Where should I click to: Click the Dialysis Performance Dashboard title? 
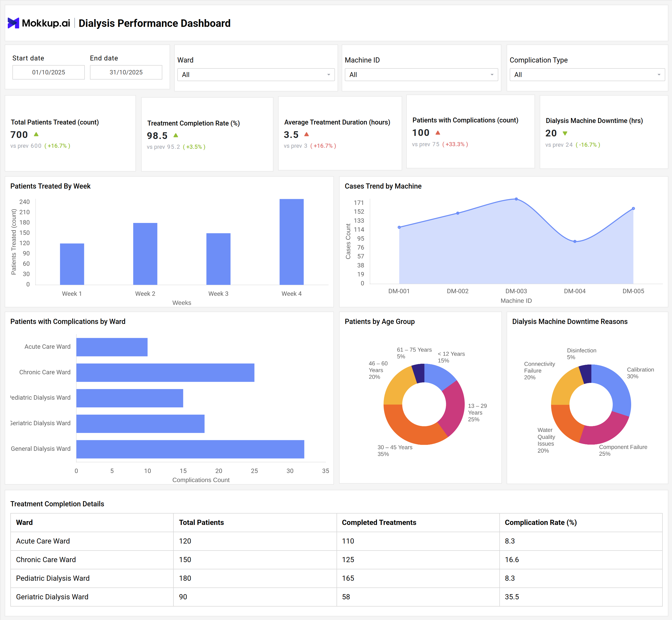click(x=154, y=23)
